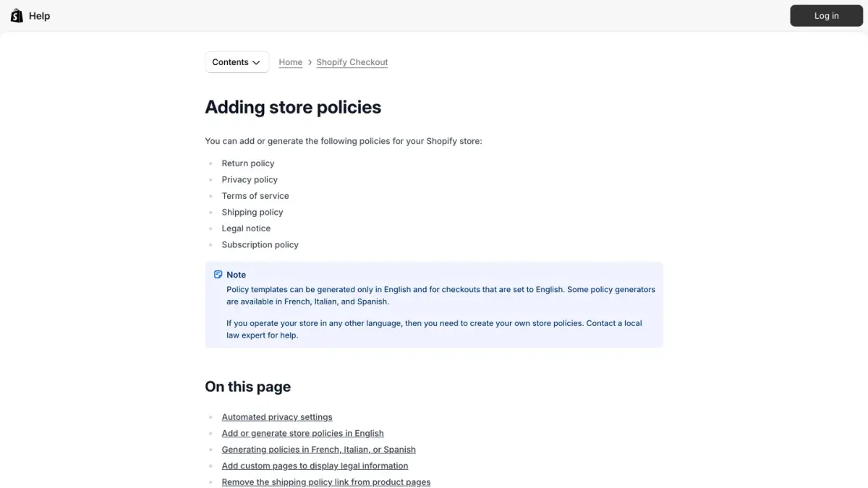Select the Terms of service list item

point(255,196)
